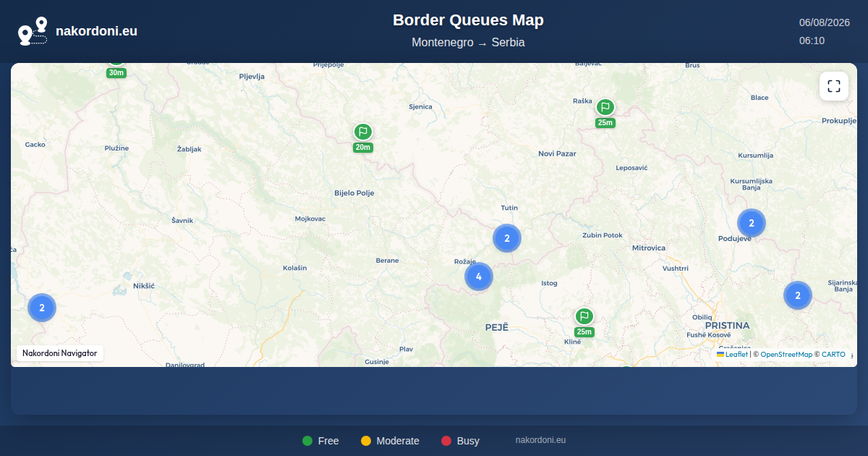Click the Prokuplje map label
Viewport: 868px width, 456px height.
839,120
